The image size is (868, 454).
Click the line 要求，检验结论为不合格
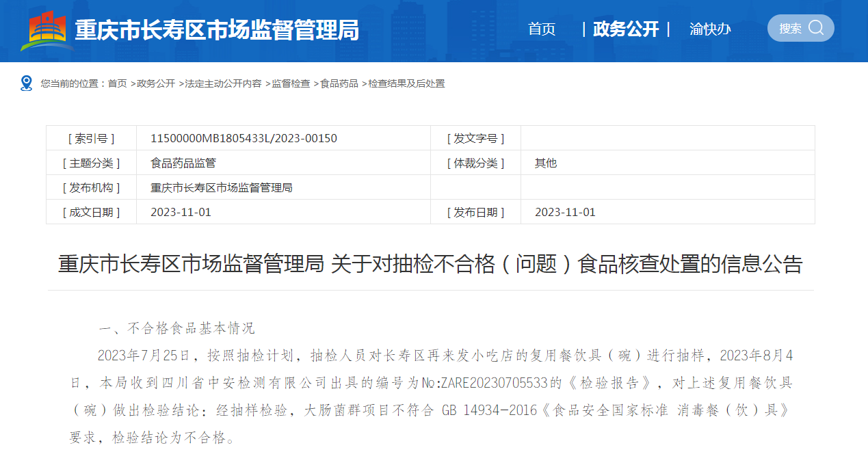(x=152, y=438)
